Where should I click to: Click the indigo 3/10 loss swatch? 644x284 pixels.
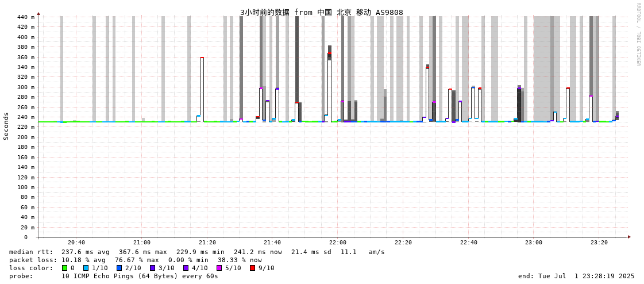152,268
